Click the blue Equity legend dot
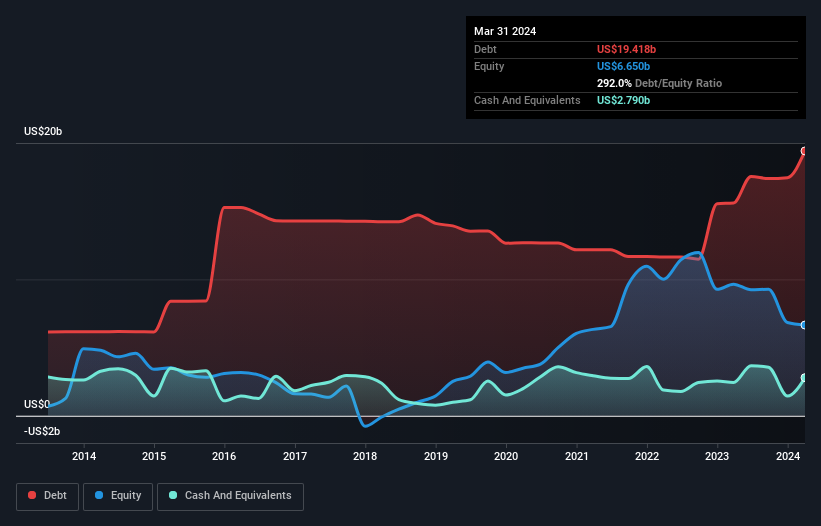This screenshot has width=821, height=526. tap(99, 495)
